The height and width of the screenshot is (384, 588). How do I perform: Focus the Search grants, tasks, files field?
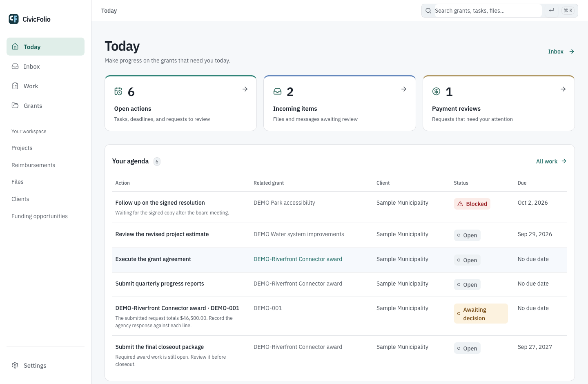pos(488,11)
